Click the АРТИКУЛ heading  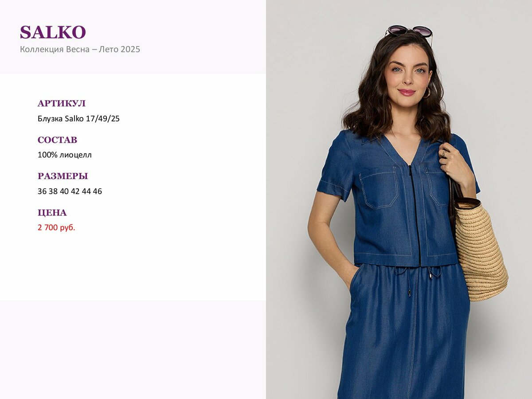[x=62, y=103]
